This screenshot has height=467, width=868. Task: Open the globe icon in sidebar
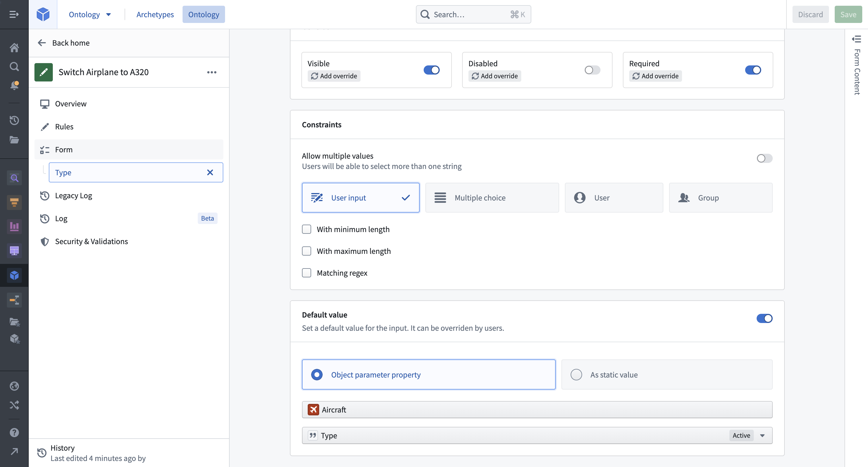tap(14, 386)
